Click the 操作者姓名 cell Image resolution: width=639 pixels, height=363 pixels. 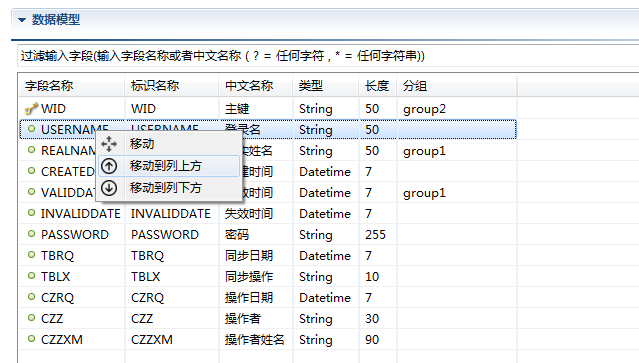[256, 339]
